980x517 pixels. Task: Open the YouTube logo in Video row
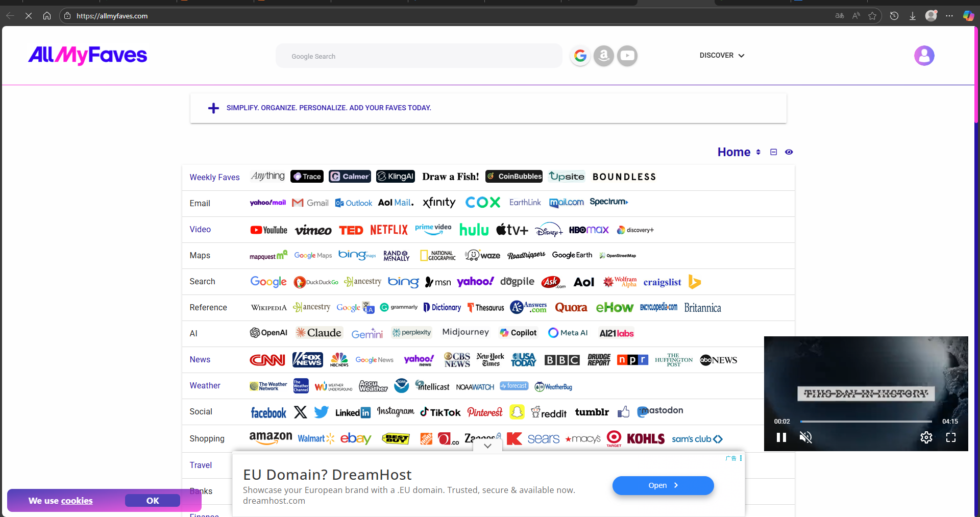click(x=268, y=230)
